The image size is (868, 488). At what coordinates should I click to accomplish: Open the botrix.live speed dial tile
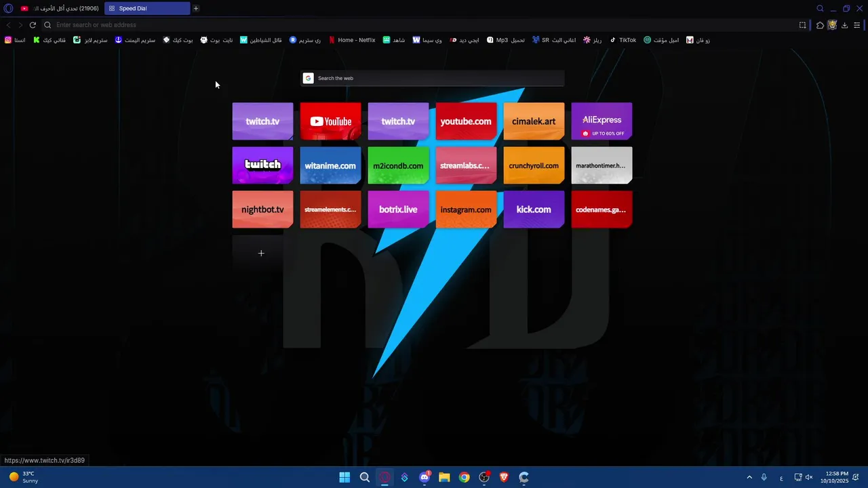click(398, 209)
